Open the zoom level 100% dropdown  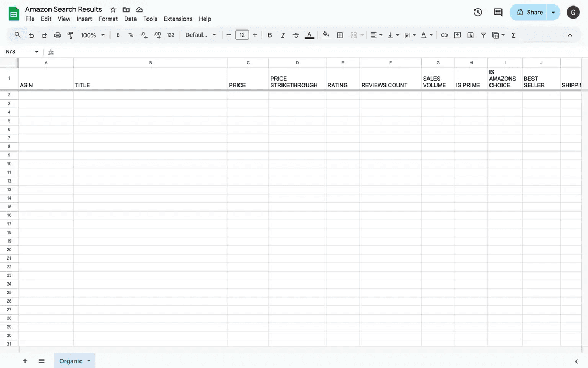tap(93, 35)
